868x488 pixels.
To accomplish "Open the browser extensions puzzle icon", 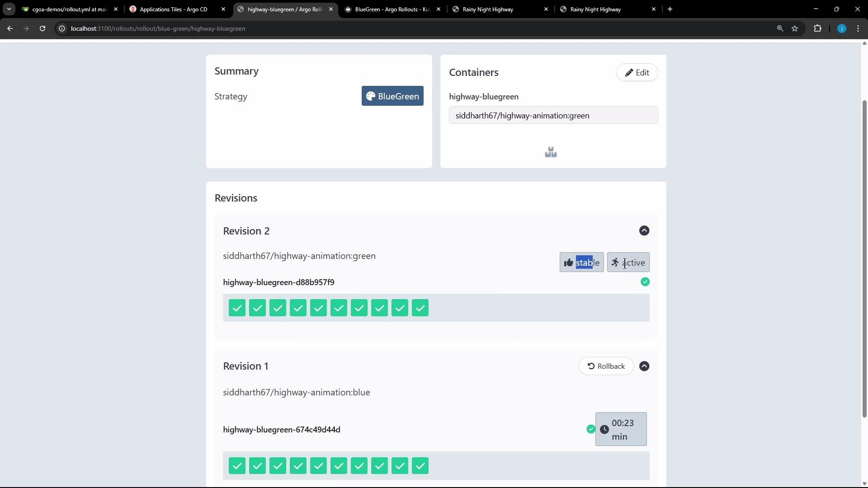I will (x=817, y=28).
